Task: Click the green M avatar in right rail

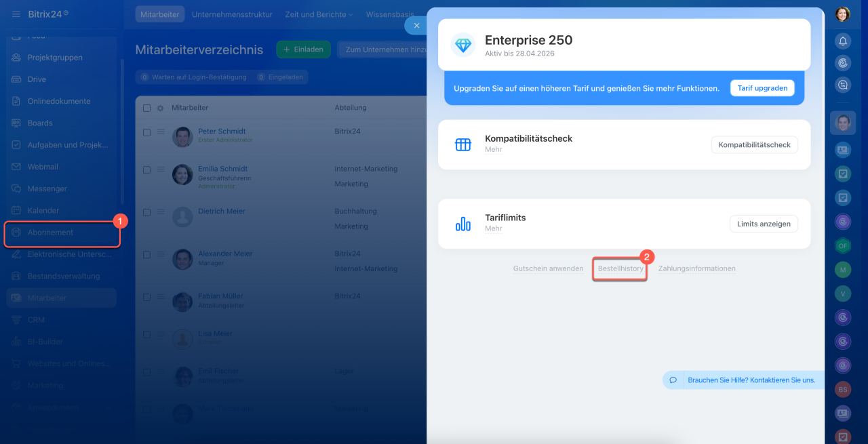Action: coord(843,270)
